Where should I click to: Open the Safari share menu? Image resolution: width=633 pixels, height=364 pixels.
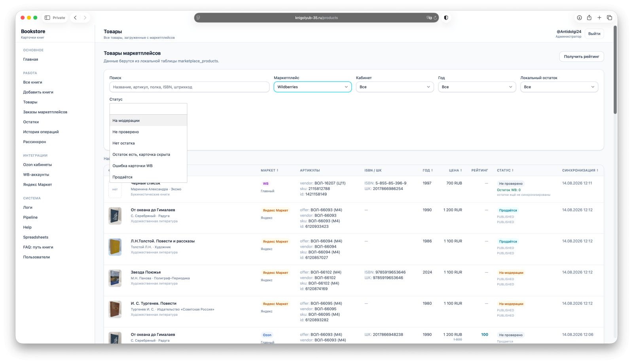[589, 17]
